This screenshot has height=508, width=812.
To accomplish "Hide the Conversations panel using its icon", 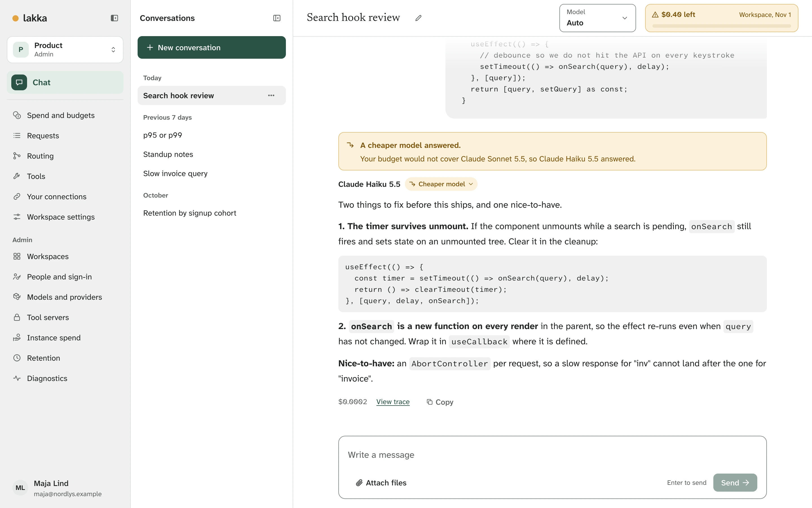I will pyautogui.click(x=277, y=18).
